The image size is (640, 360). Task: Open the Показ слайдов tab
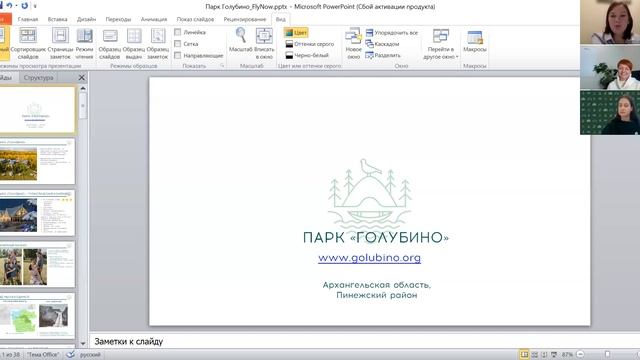click(x=195, y=19)
